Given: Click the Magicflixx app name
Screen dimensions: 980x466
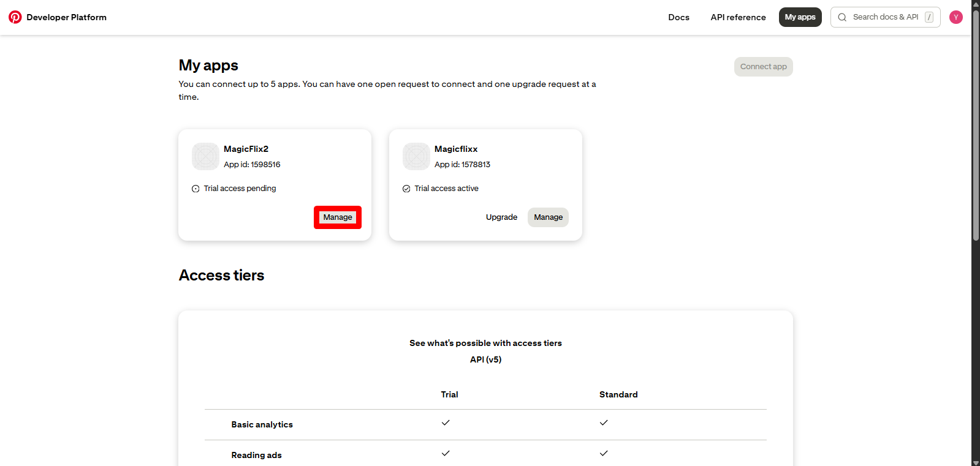Looking at the screenshot, I should click(x=456, y=149).
